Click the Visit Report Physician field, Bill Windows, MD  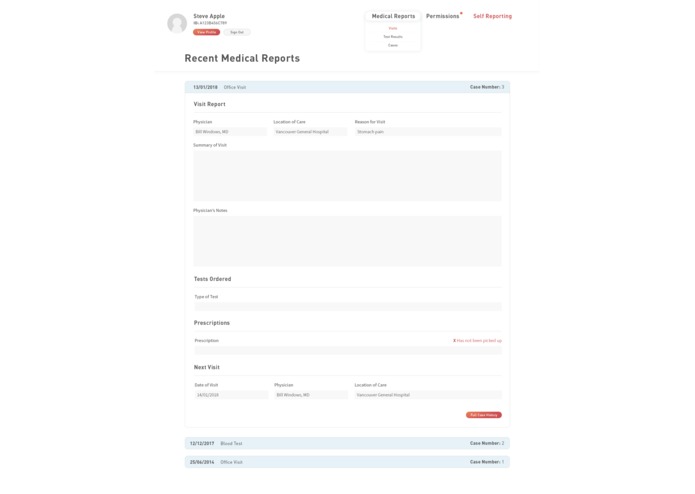[x=230, y=132]
